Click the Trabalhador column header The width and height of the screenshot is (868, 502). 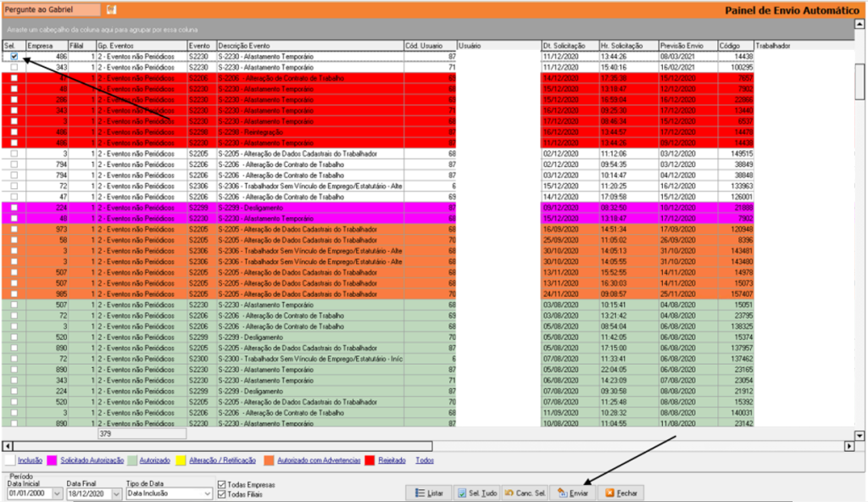[804, 46]
